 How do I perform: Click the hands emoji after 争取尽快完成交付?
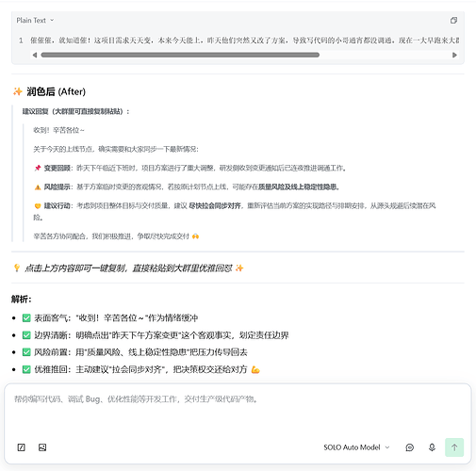[x=195, y=236]
